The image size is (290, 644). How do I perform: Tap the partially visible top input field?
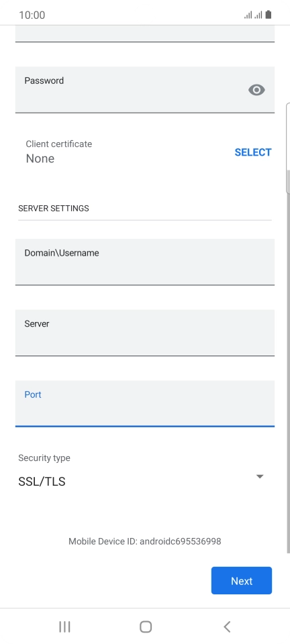pyautogui.click(x=144, y=34)
